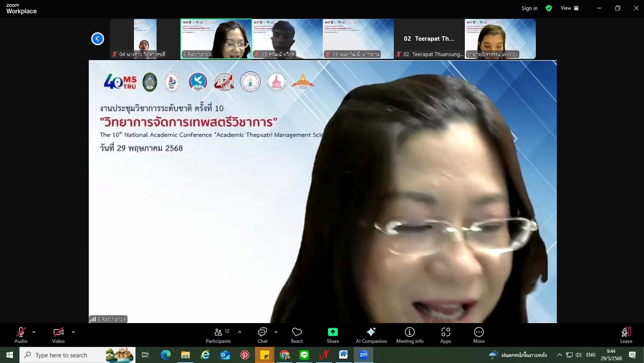Open Microsoft Word from taskbar

click(343, 355)
